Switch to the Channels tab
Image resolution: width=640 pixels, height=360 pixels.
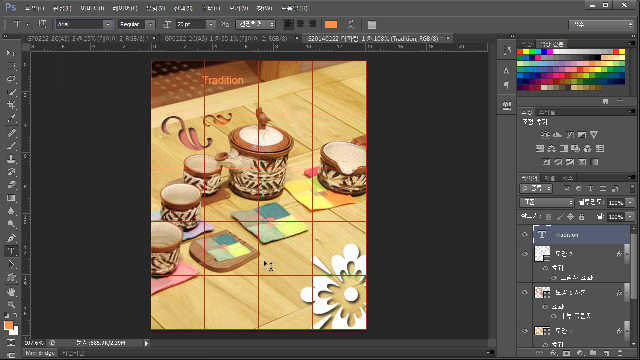[x=550, y=178]
